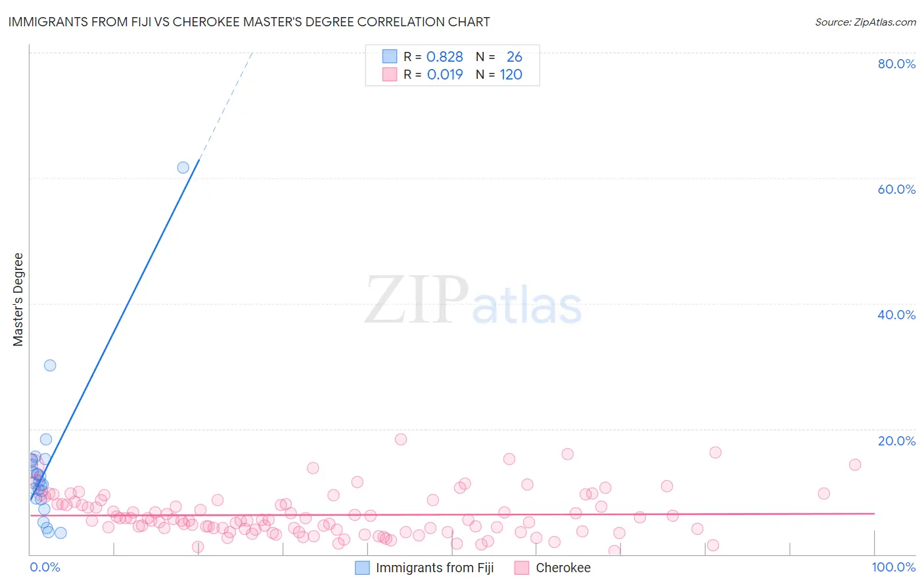
Task: Click the highest pink point near 18%
Action: coord(401,439)
